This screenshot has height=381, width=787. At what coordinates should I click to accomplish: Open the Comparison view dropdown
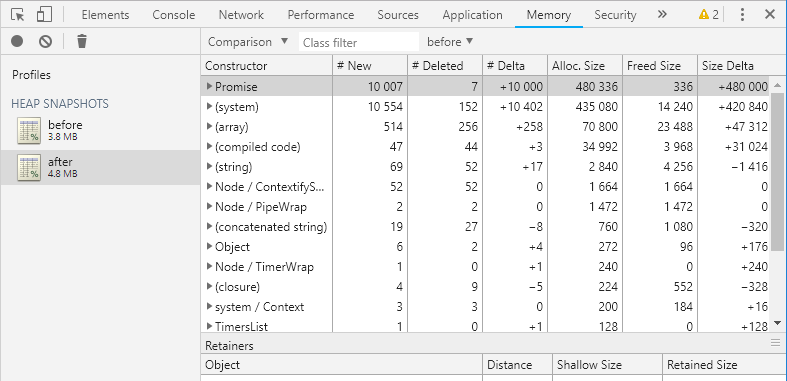248,42
